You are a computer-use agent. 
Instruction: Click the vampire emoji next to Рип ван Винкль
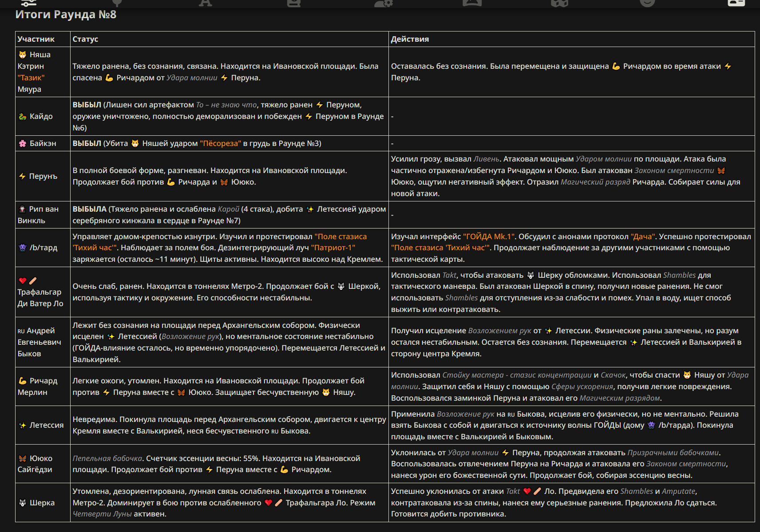click(x=22, y=209)
